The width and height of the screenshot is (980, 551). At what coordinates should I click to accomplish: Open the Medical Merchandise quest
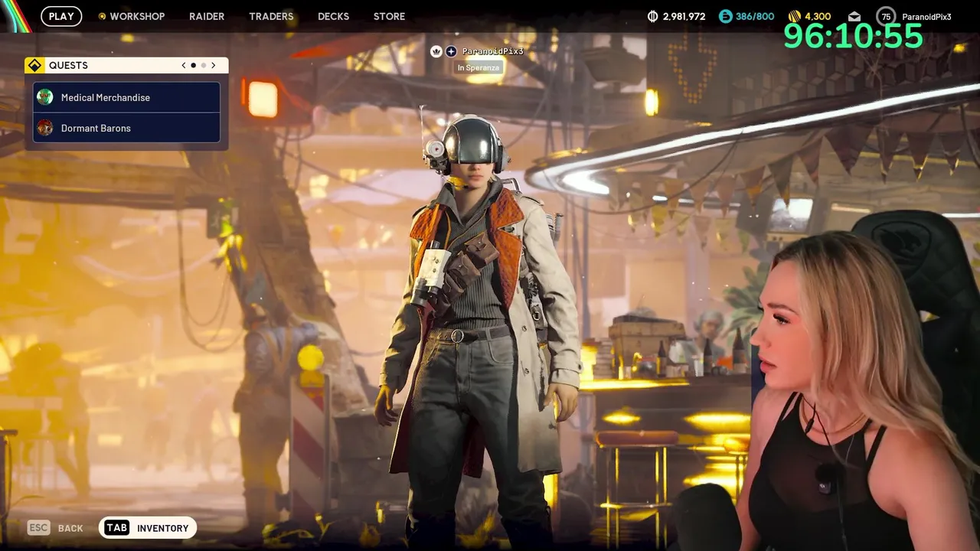pyautogui.click(x=126, y=97)
